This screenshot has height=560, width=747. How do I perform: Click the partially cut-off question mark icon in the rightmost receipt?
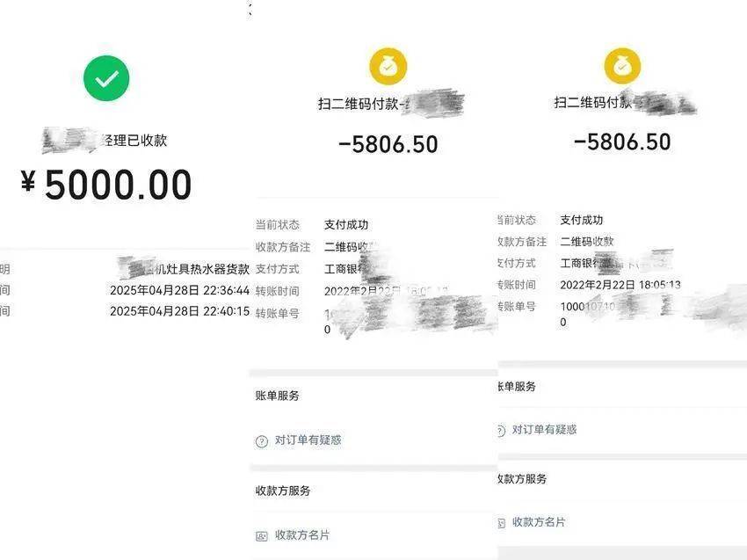pos(501,431)
